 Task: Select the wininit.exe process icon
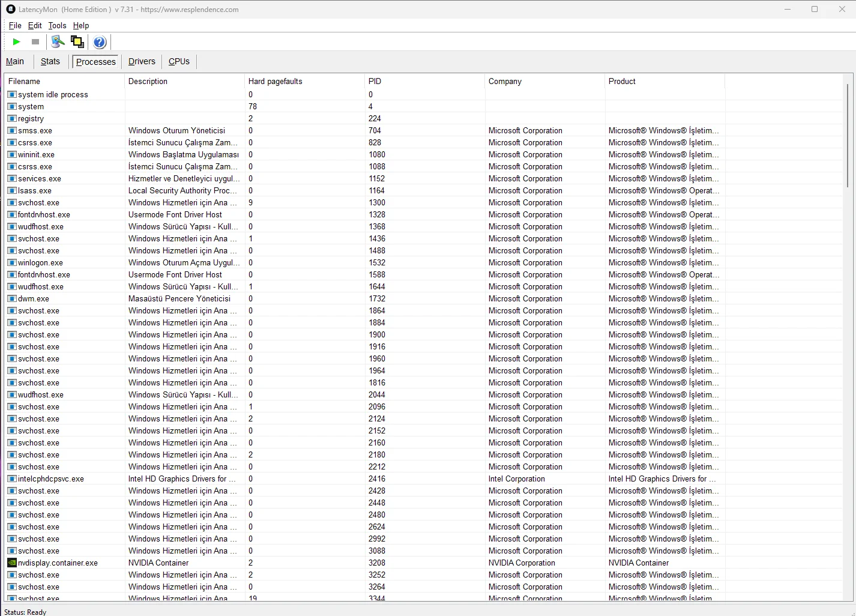[x=12, y=154]
